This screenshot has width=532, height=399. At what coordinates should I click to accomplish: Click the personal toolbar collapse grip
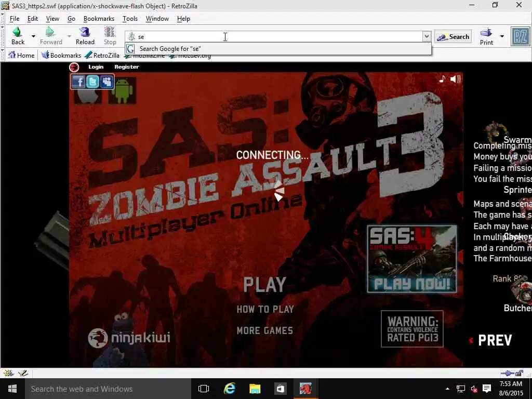(3, 55)
